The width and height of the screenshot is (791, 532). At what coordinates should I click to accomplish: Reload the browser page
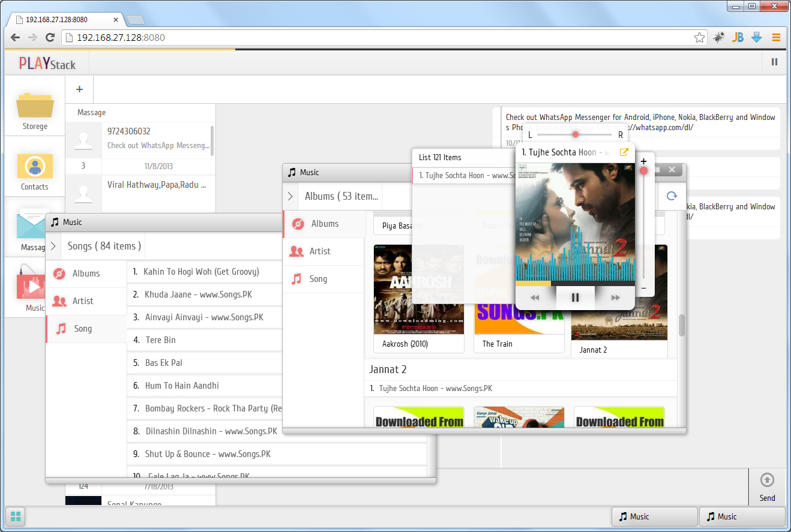50,37
